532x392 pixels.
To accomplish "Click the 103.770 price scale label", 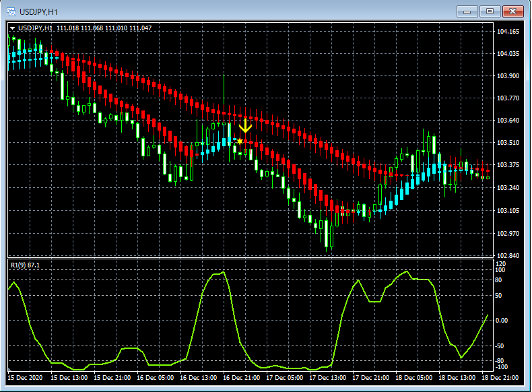I will [x=508, y=98].
